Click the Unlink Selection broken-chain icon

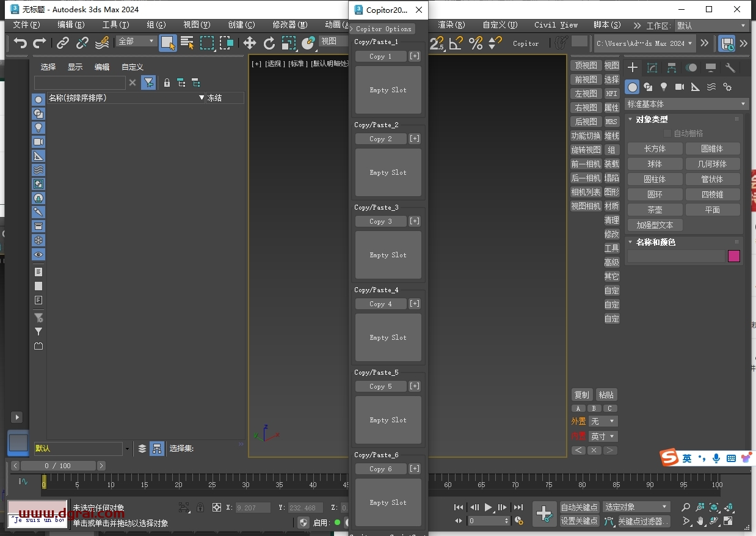pos(82,43)
